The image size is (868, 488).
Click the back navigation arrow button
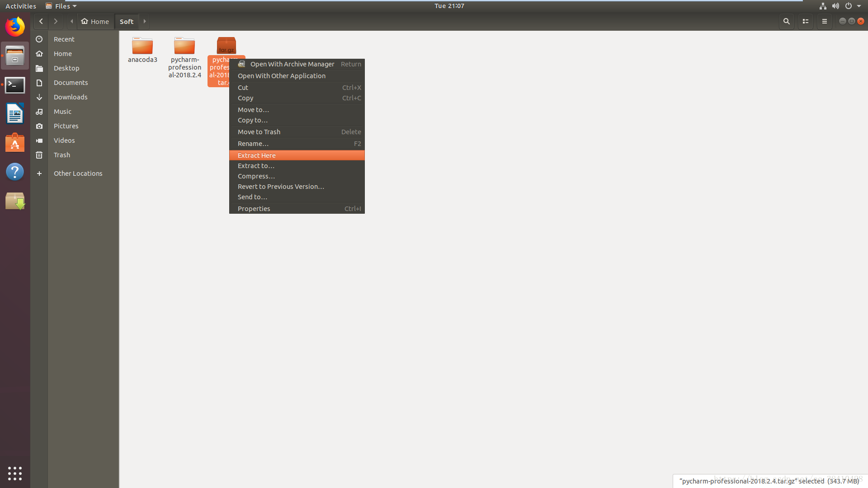click(41, 21)
